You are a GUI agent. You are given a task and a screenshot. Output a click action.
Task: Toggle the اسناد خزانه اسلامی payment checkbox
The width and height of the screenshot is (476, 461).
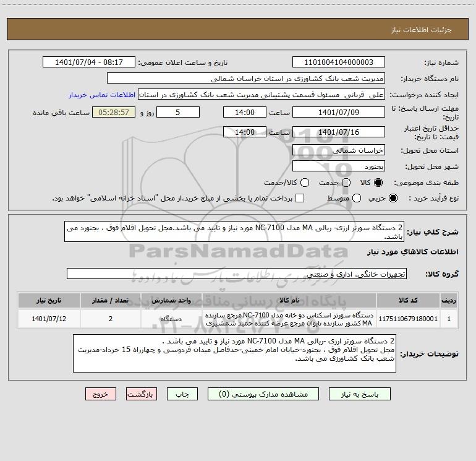click(x=300, y=198)
